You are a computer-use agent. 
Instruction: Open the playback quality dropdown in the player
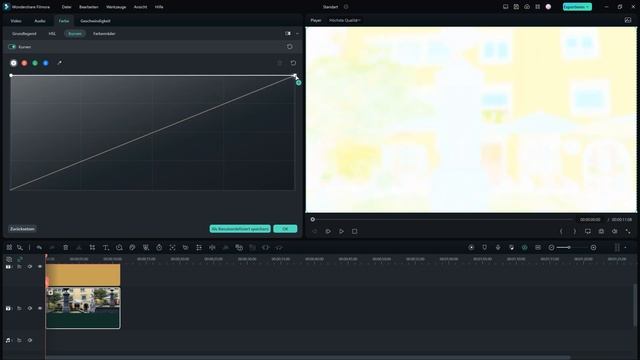[x=345, y=20]
